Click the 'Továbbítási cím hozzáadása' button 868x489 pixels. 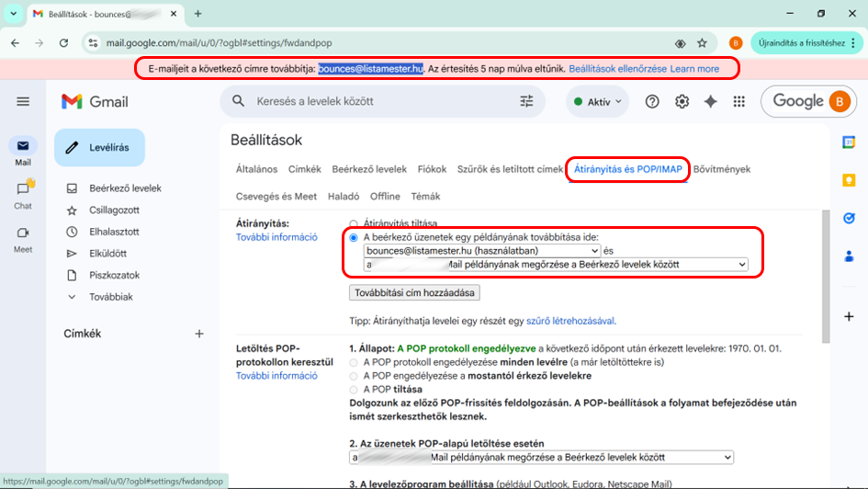click(414, 292)
